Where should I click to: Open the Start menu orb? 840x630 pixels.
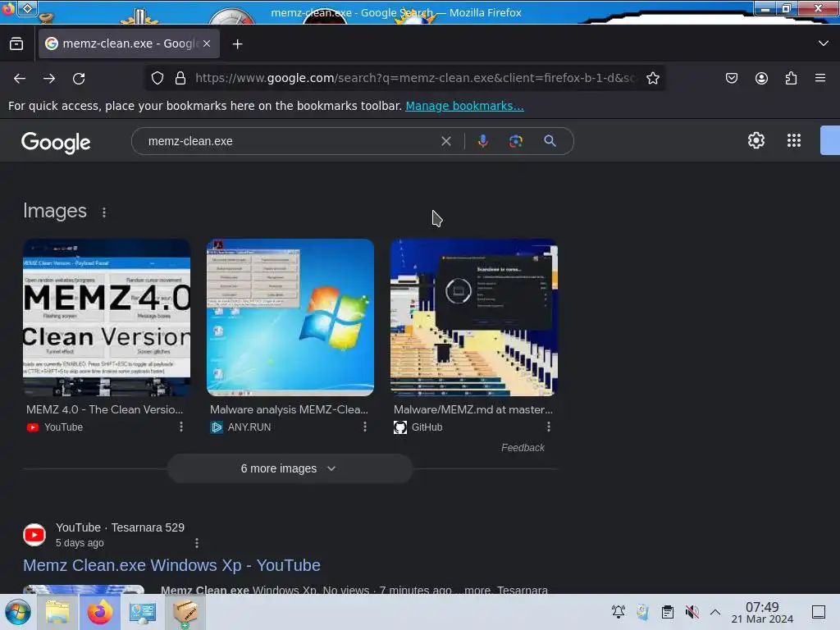[18, 612]
